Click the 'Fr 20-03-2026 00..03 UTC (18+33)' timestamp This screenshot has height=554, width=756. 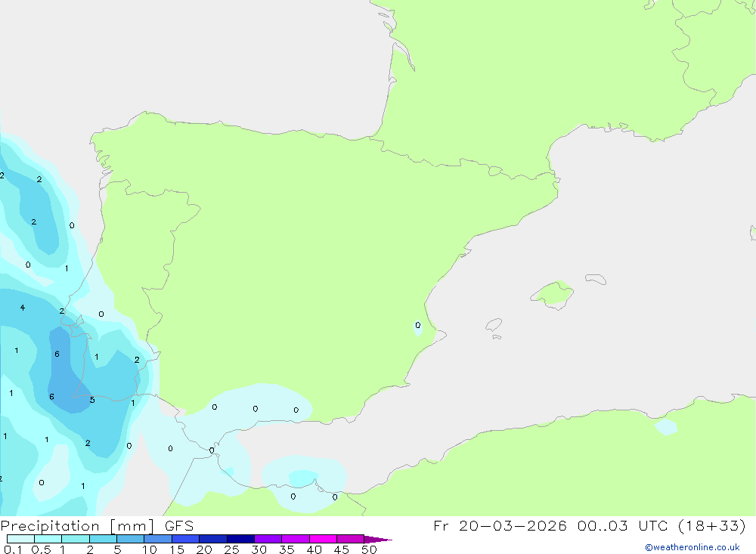589,525
